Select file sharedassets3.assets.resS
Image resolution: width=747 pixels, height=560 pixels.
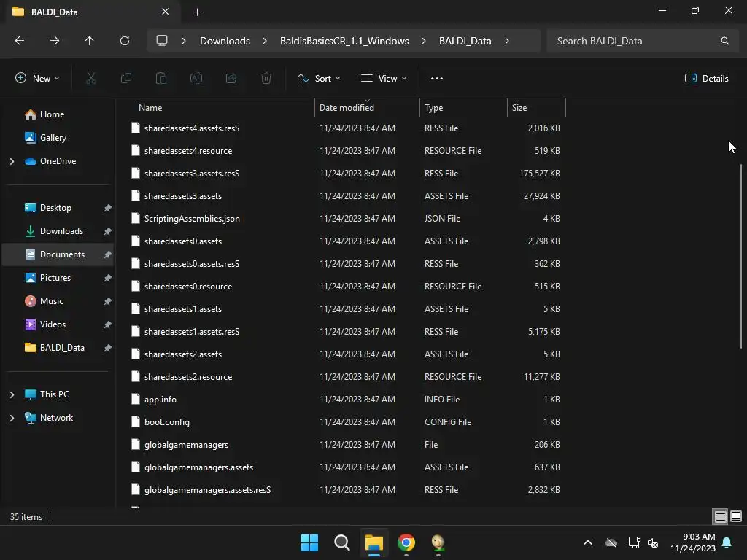(x=192, y=174)
